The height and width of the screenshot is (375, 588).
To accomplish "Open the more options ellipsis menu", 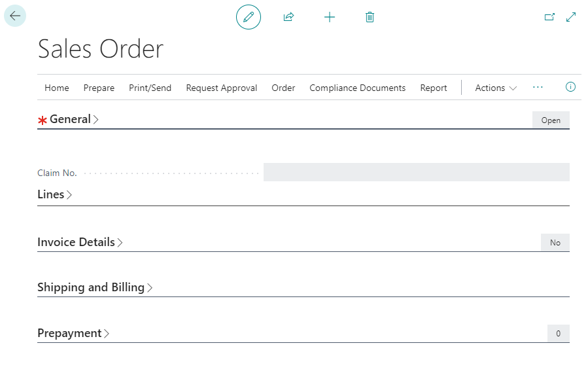I will pyautogui.click(x=538, y=87).
